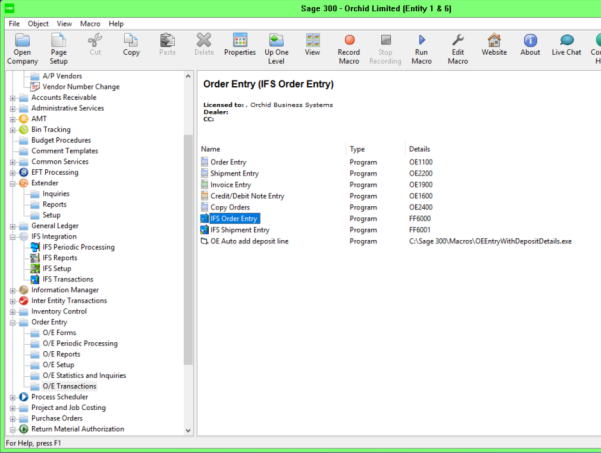Select Inter Entity Transactions in tree
Screen dimensions: 601x453
pos(69,301)
